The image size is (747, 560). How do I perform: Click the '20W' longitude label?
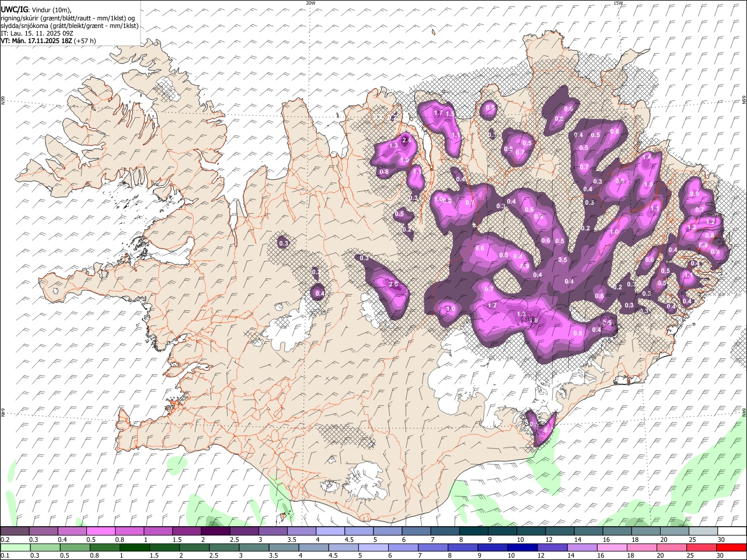[310, 3]
